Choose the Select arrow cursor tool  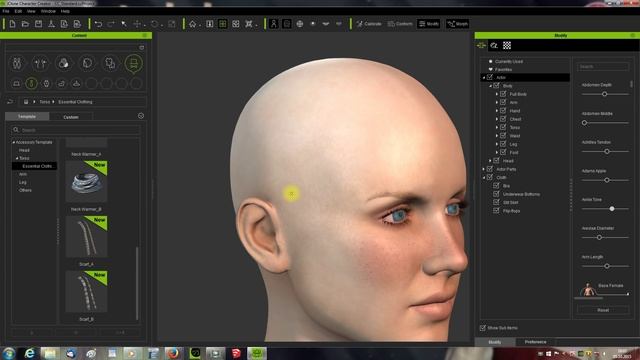pos(124,24)
